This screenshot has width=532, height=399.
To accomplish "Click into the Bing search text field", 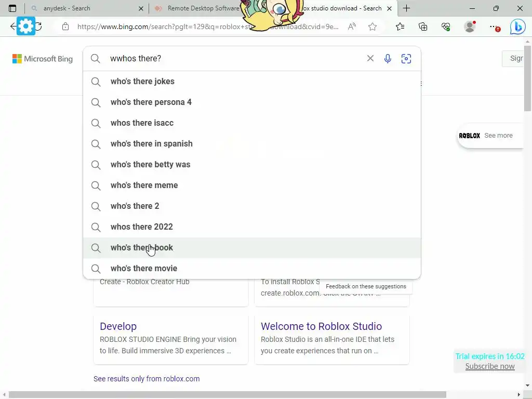I will point(234,58).
